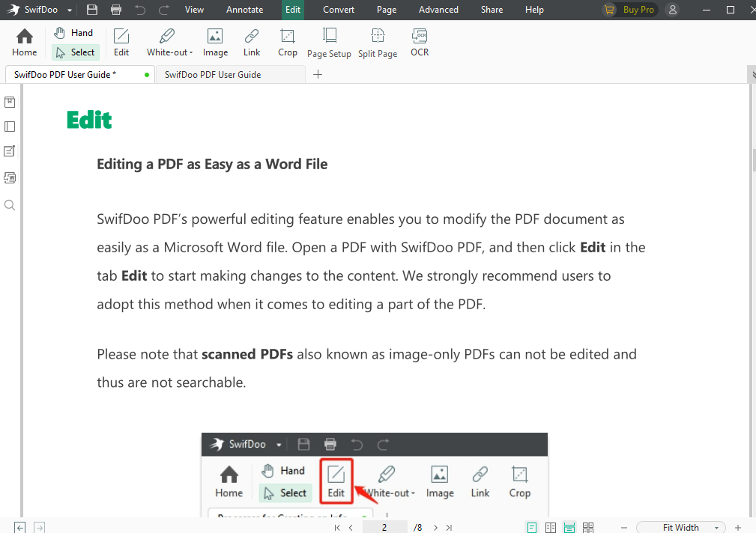Zoom out with the minus button
Screen dimensions: 756x533
[624, 528]
